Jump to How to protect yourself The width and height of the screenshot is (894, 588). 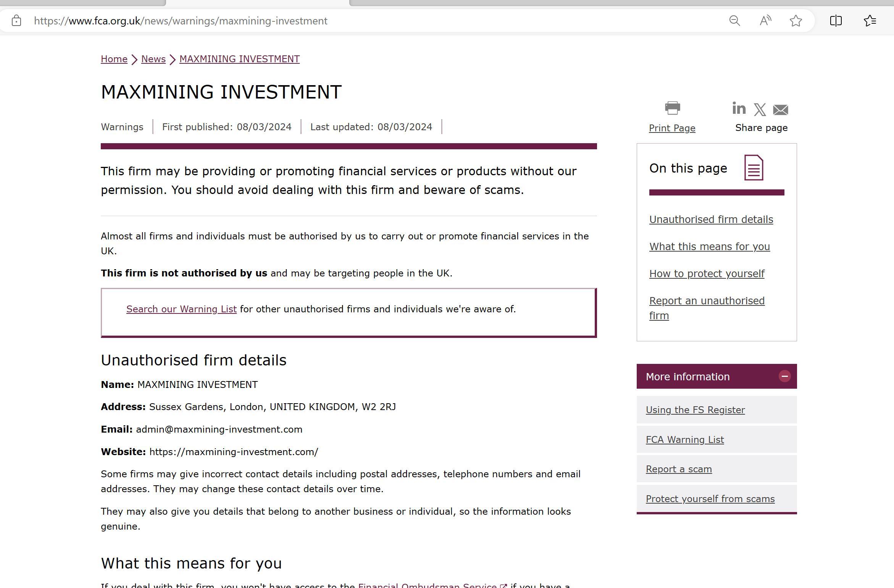(x=707, y=274)
